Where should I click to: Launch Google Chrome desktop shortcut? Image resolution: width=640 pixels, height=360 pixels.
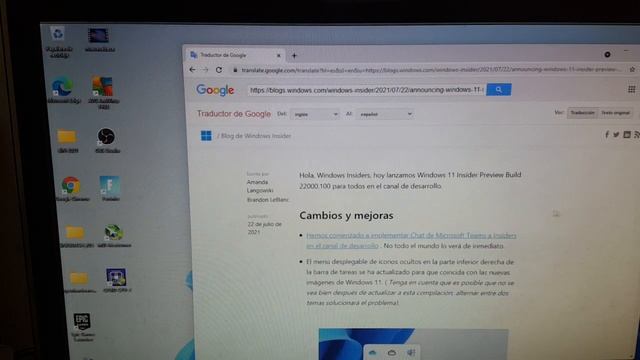tap(71, 189)
